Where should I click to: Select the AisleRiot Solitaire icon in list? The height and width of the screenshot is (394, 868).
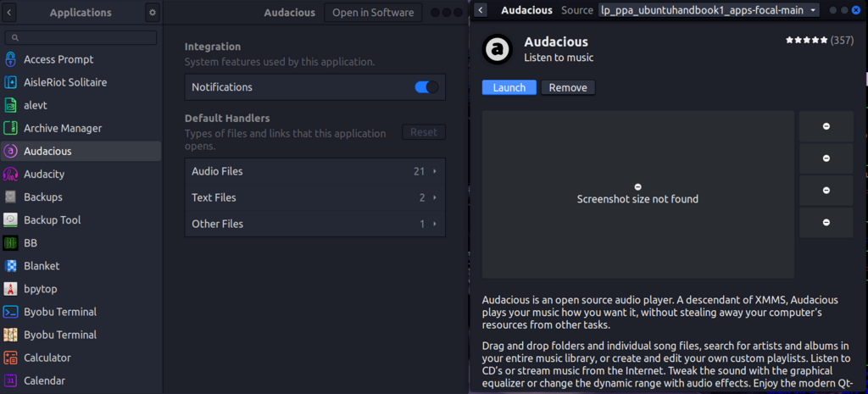pos(10,82)
